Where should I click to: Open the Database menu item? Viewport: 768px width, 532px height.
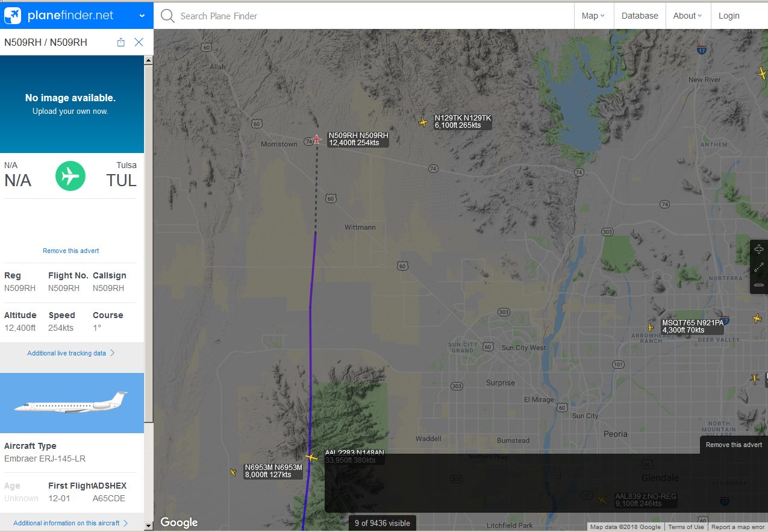pos(640,16)
